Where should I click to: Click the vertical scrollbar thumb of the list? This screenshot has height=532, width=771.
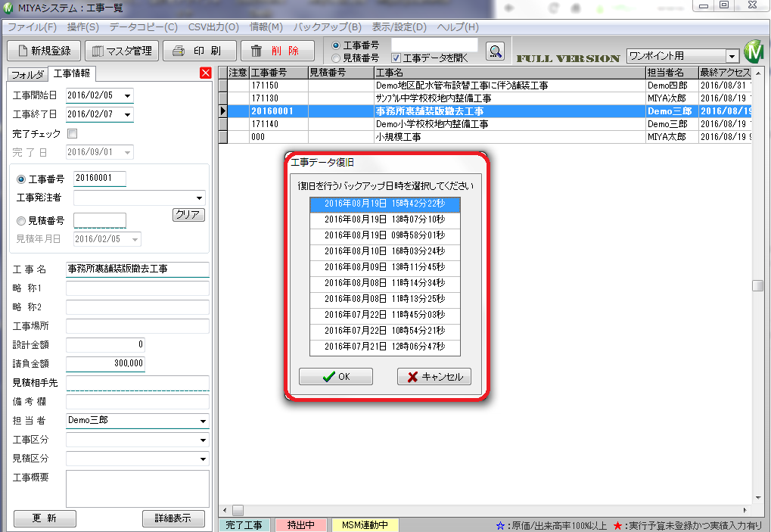click(x=757, y=285)
